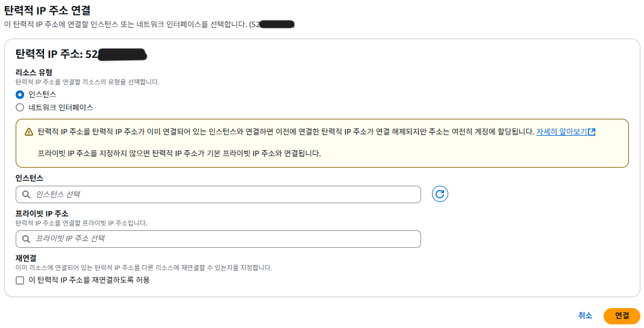Enable the 재연결하도록 허용 checkbox
644x328 pixels.
[x=20, y=280]
